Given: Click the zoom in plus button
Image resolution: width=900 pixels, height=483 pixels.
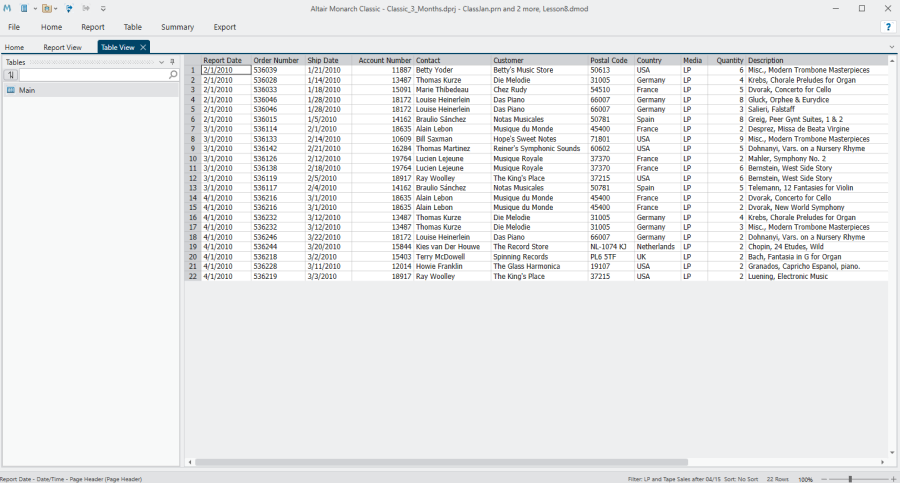Looking at the screenshot, I should pos(893,479).
